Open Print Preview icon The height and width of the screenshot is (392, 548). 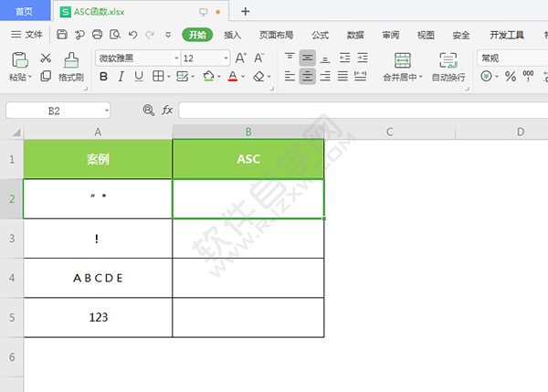115,35
